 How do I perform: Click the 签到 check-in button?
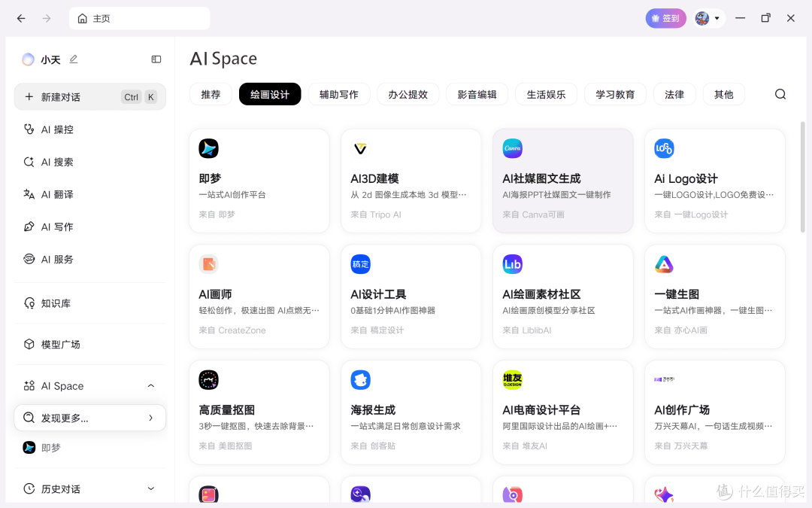pos(665,19)
